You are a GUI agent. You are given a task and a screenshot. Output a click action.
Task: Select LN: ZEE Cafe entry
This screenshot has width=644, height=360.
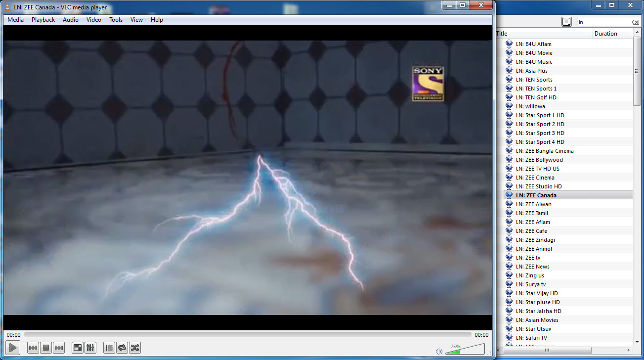(x=531, y=231)
